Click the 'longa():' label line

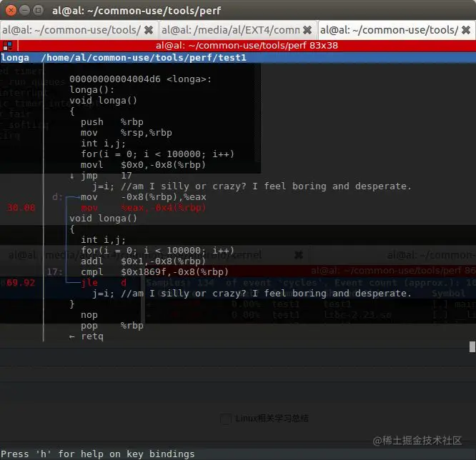92,90
